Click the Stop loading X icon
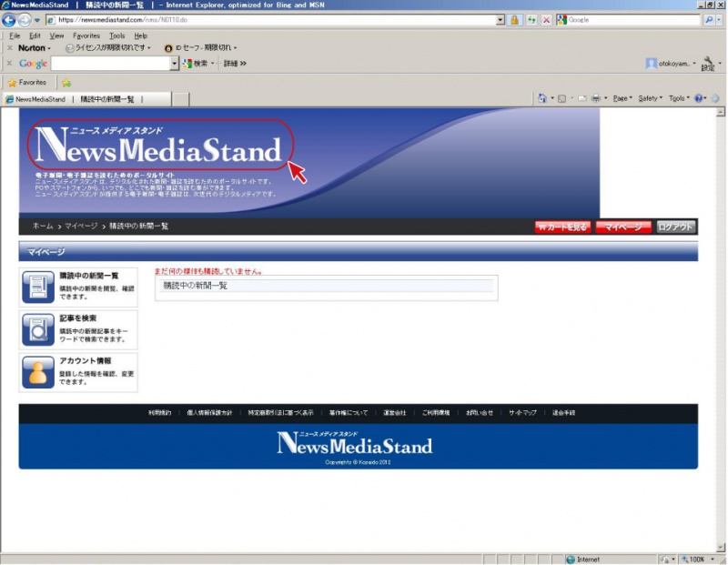 (547, 20)
